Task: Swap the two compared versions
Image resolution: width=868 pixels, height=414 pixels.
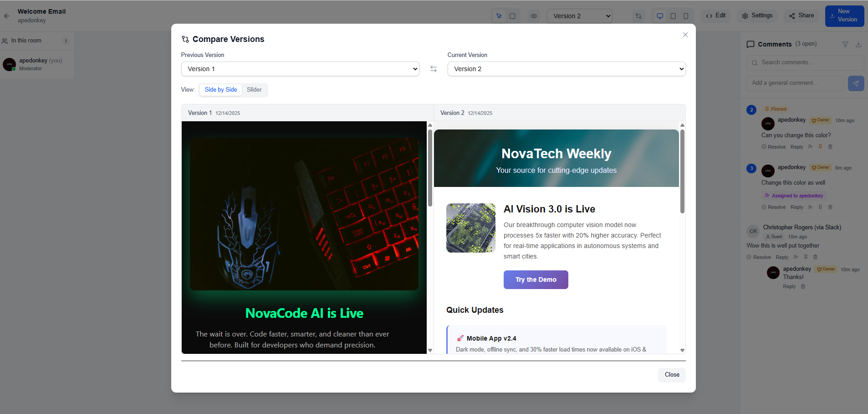Action: click(x=433, y=69)
